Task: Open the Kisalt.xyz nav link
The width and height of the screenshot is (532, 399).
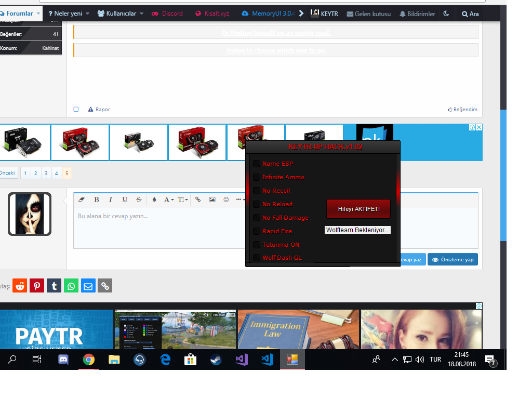Action: [212, 14]
